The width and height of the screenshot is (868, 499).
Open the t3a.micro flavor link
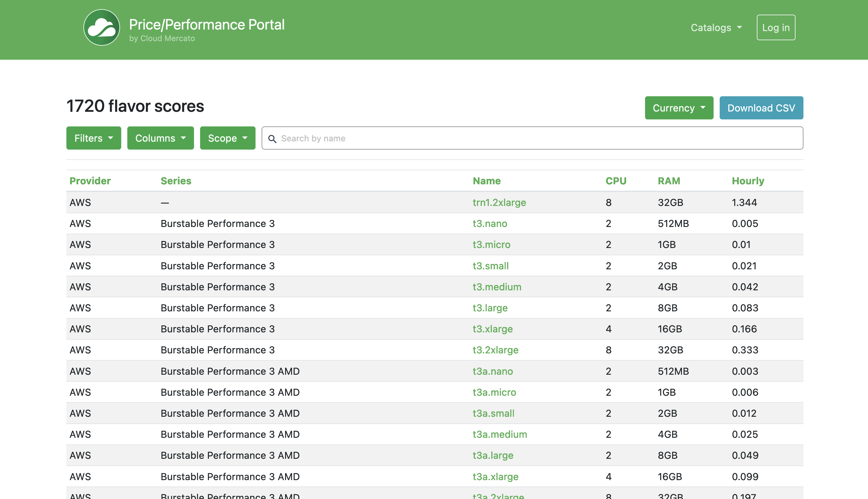(494, 392)
